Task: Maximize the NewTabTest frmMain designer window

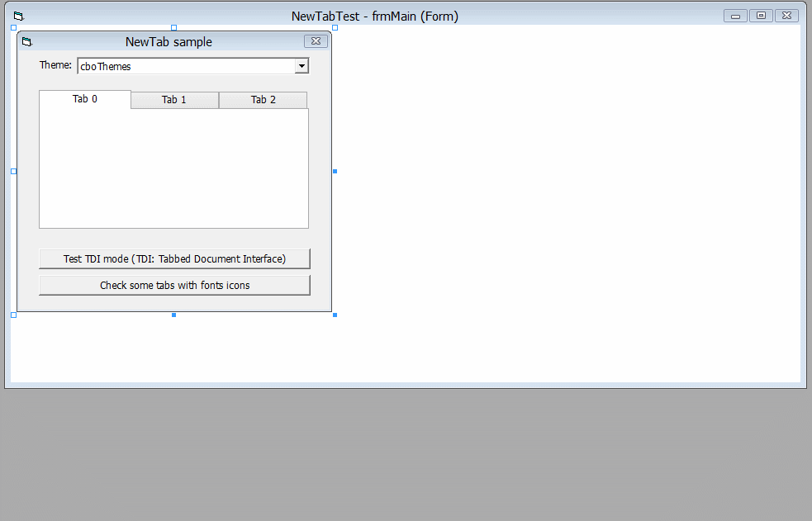Action: [762, 16]
